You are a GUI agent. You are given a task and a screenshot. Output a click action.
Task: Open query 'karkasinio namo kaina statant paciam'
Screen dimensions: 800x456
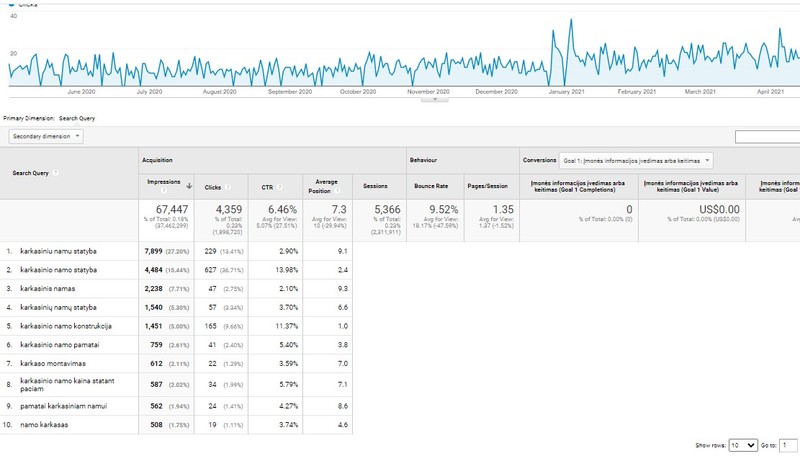[x=67, y=385]
